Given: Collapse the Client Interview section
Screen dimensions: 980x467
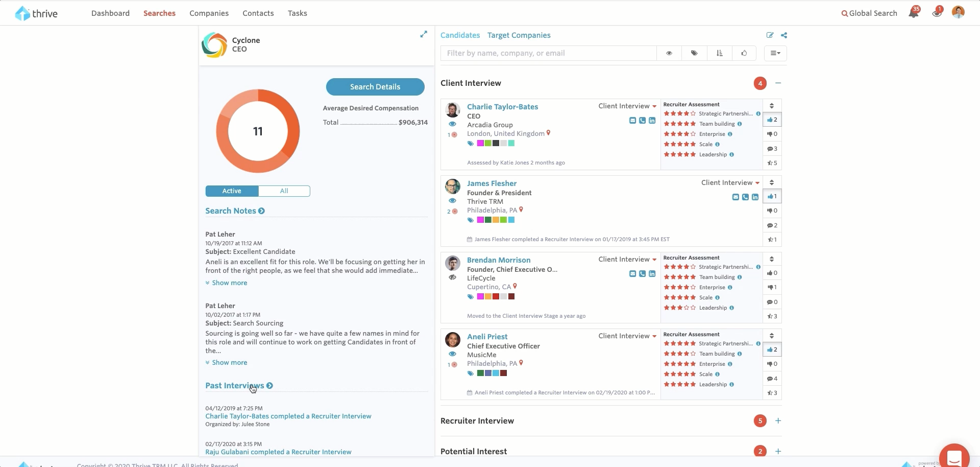Looking at the screenshot, I should click(x=778, y=83).
